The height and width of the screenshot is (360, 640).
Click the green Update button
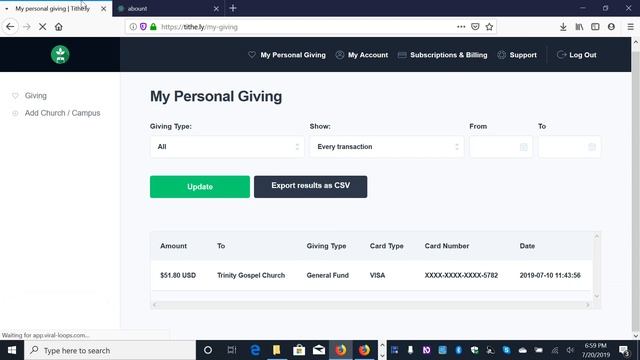click(200, 187)
